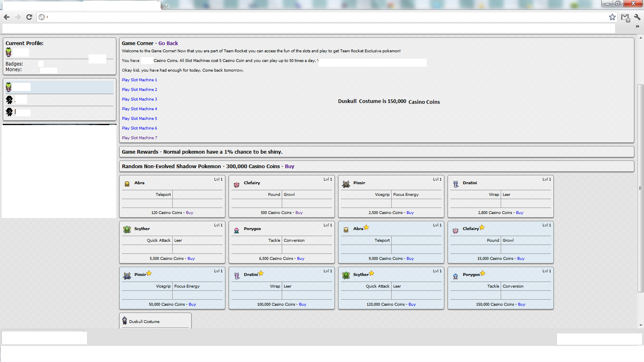Image resolution: width=644 pixels, height=362 pixels.
Task: Open Play Slot Machine 7
Action: tap(140, 138)
